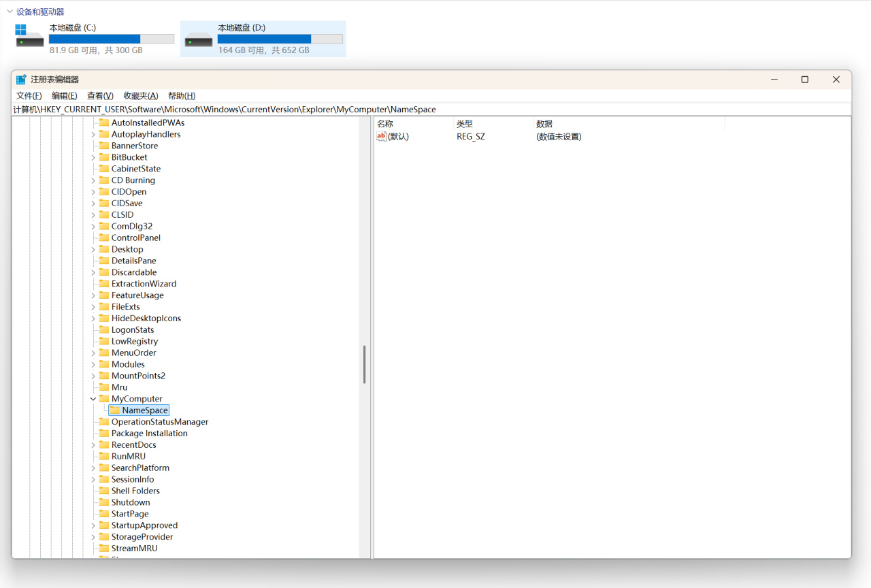Click the CLSID folder icon

coord(104,214)
